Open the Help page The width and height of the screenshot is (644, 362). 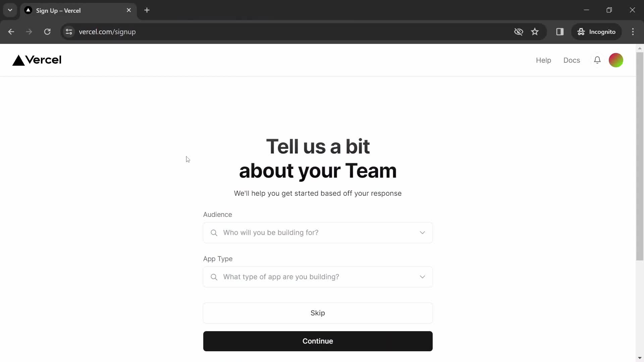[543, 60]
